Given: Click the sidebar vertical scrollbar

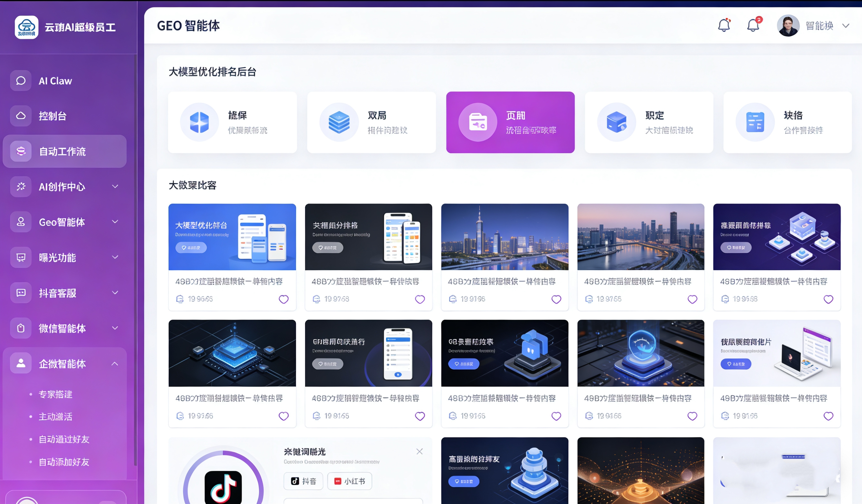Looking at the screenshot, I should pos(136,260).
